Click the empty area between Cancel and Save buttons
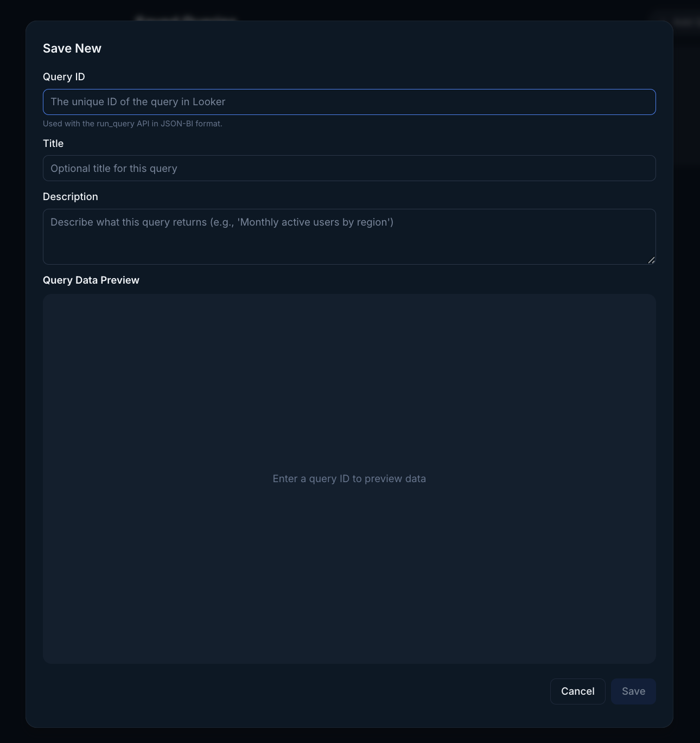The height and width of the screenshot is (743, 700). (608, 691)
